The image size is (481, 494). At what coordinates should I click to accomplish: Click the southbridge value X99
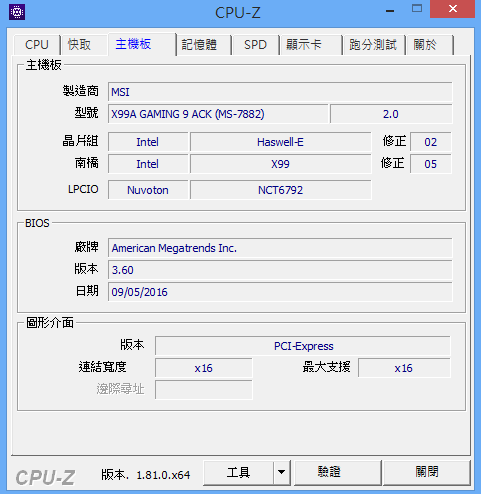click(280, 164)
